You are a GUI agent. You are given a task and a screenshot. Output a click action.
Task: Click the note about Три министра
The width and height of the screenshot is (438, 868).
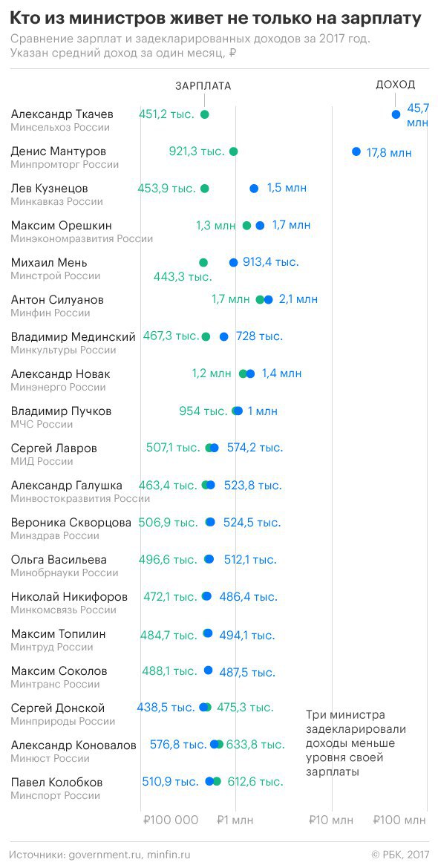click(356, 743)
